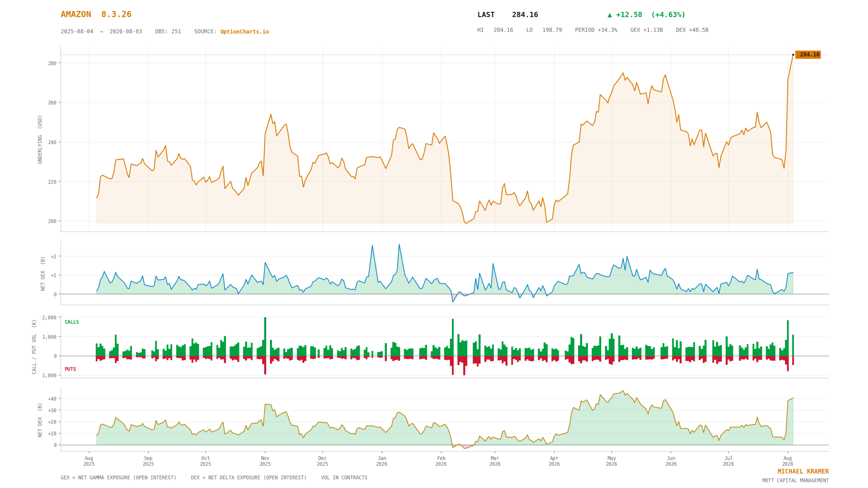Click the May 2026 date axis label
Screen dimensions: 868x488
coord(611,461)
